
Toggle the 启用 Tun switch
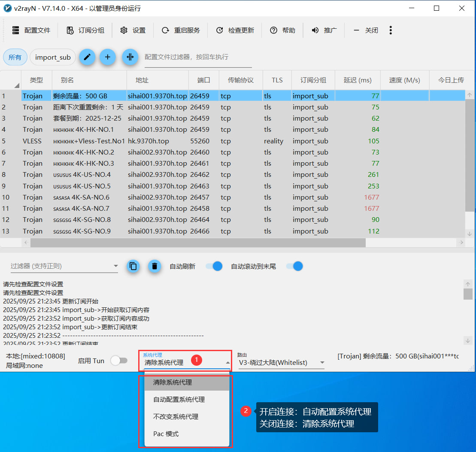pos(119,361)
